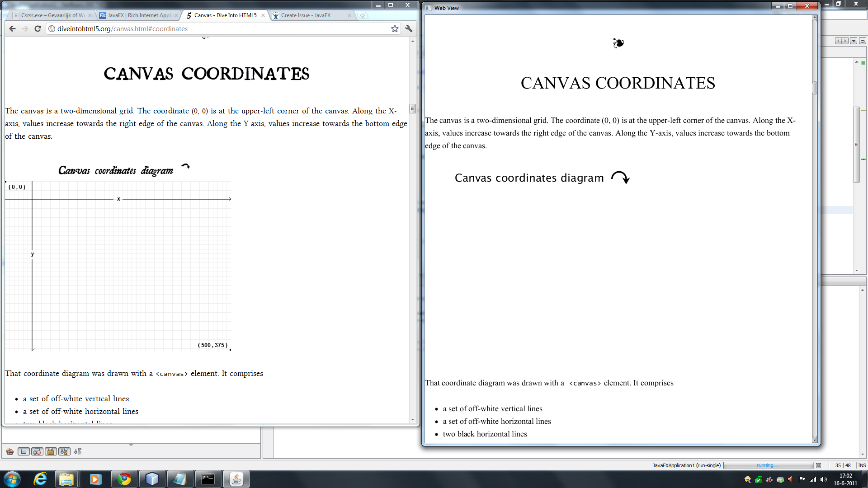Open a new Chrome tab
Image resolution: width=868 pixels, height=488 pixels.
click(363, 15)
